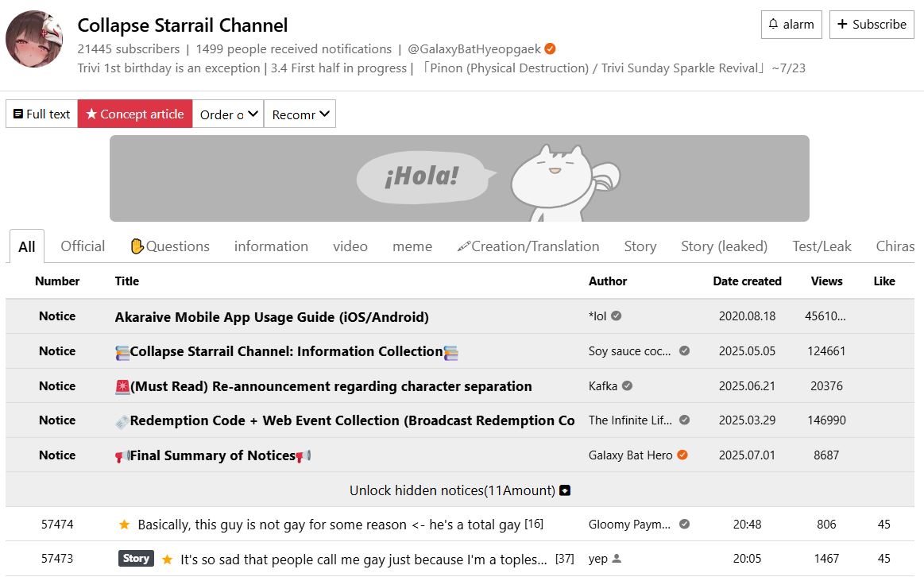Click the arrow icon beside Unlock hidden notices

[x=565, y=490]
